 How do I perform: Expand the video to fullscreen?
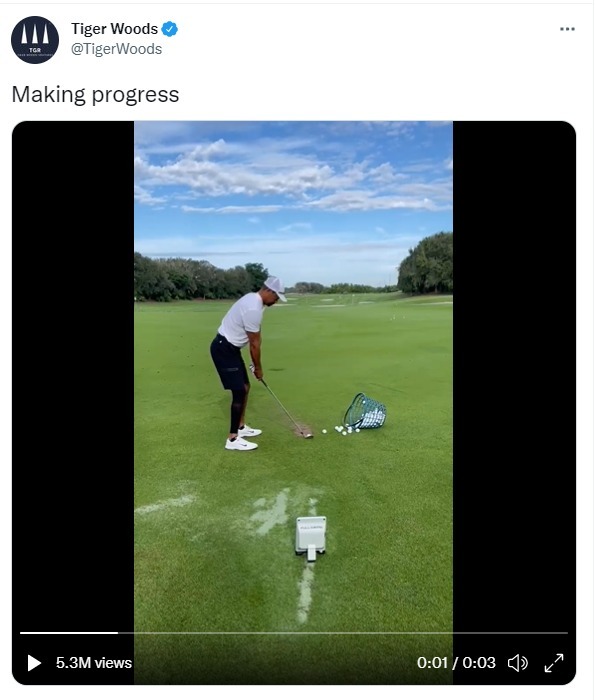pos(554,663)
